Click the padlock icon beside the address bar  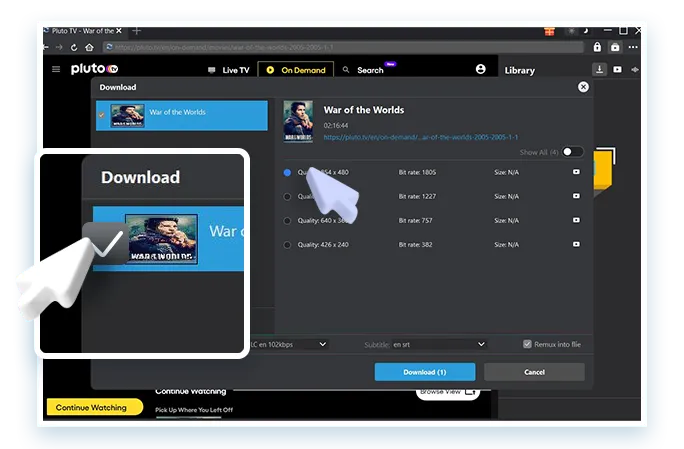coord(597,47)
